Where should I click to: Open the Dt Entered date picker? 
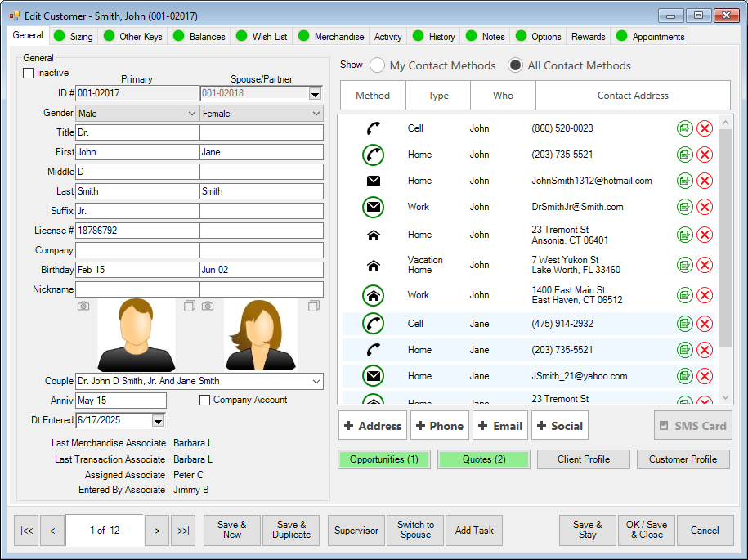pyautogui.click(x=159, y=420)
